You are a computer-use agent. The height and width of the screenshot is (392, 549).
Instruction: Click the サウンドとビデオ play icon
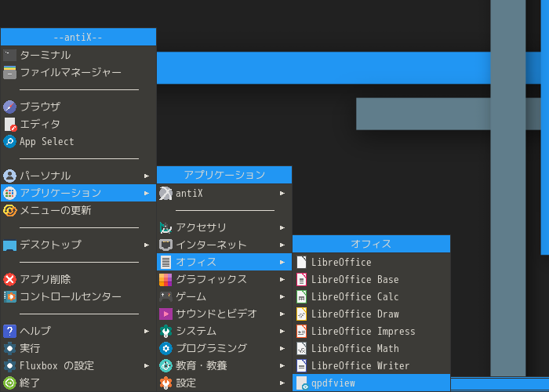click(165, 314)
